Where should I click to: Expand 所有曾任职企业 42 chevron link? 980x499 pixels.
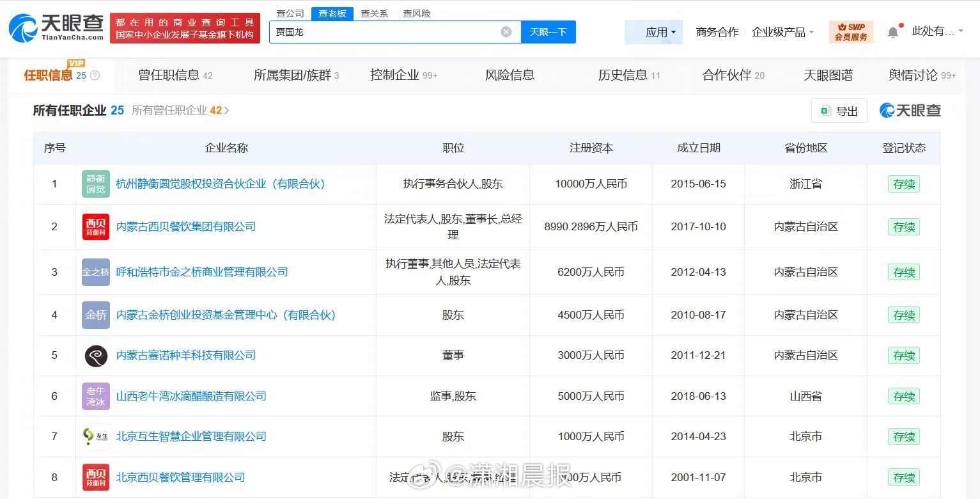pos(180,110)
